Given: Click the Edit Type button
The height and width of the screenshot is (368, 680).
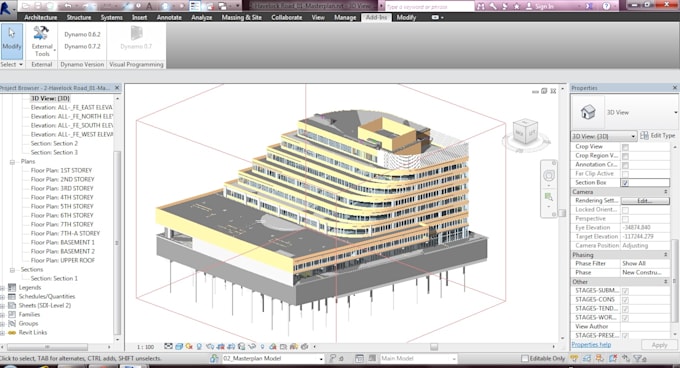Looking at the screenshot, I should [658, 136].
